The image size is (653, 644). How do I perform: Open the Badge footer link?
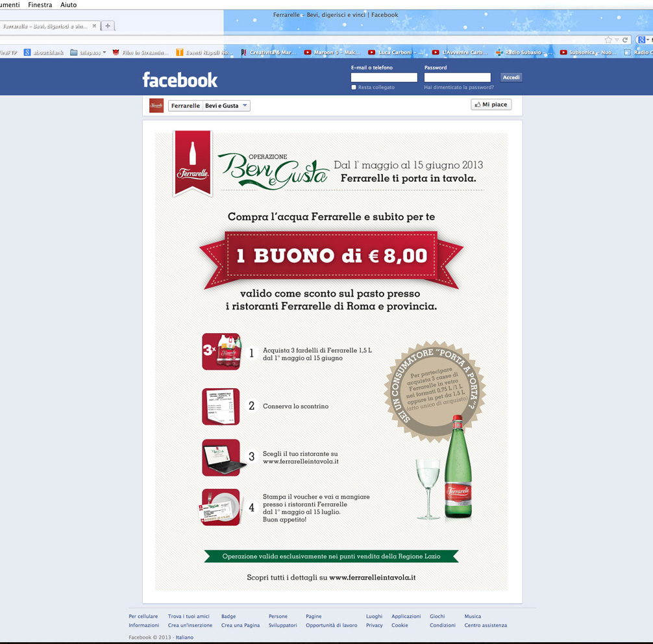tap(228, 617)
